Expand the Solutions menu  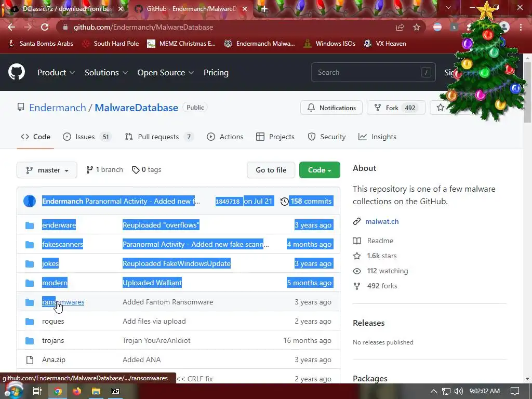coord(106,73)
